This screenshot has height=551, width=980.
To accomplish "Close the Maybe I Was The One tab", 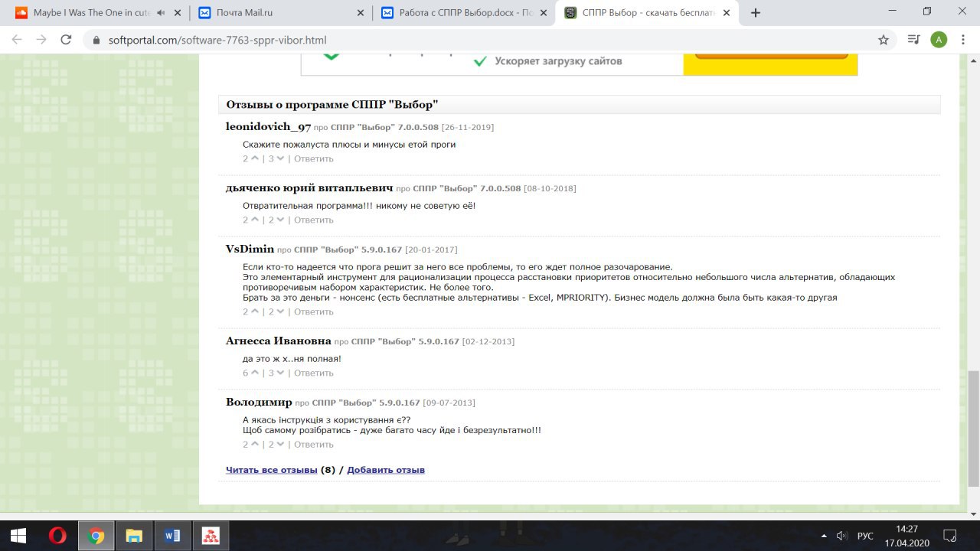I will [177, 13].
